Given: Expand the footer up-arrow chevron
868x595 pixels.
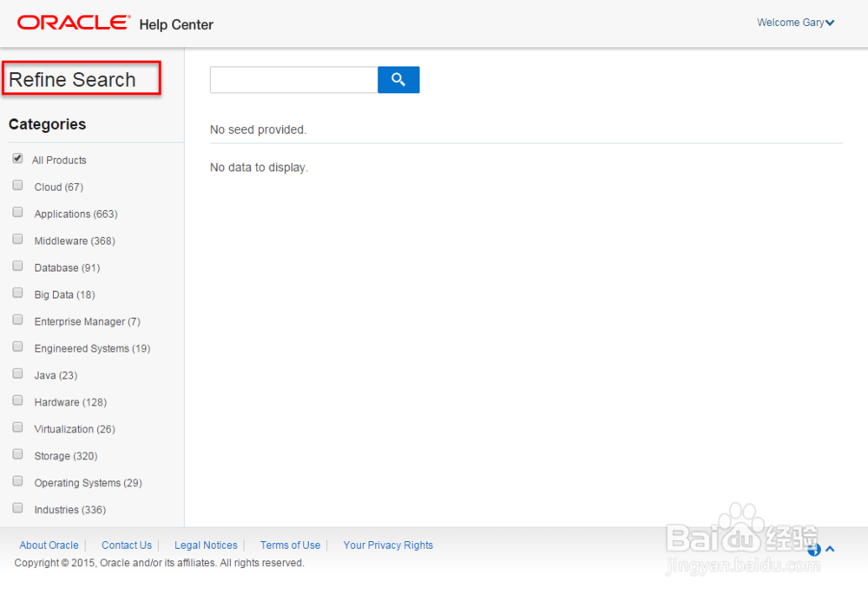Looking at the screenshot, I should 830,549.
